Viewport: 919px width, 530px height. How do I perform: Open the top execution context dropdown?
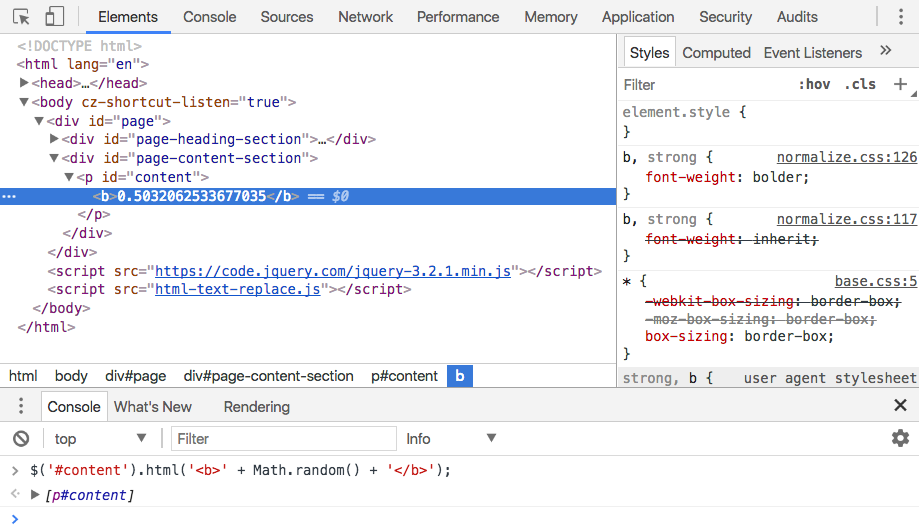[100, 439]
